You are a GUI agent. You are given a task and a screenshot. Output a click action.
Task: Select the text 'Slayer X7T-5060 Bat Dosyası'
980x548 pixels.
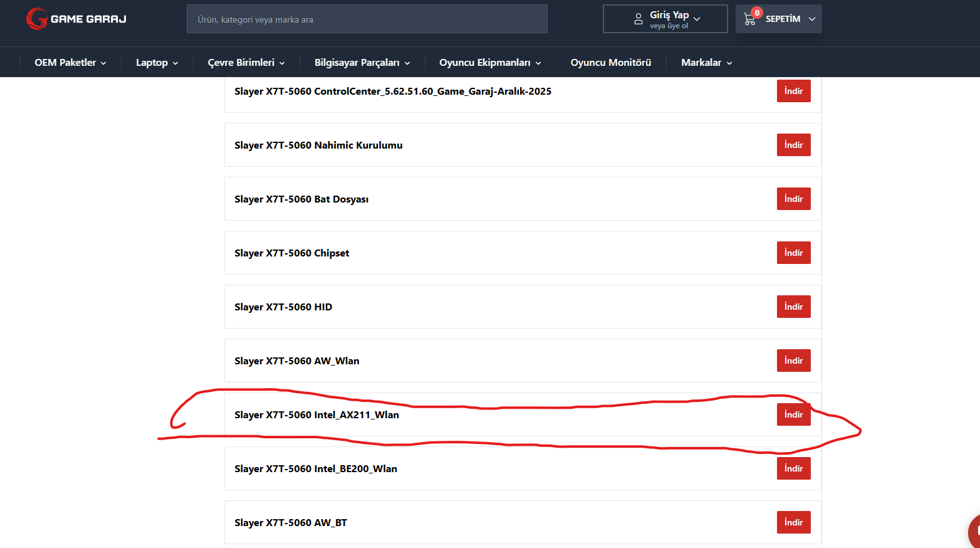click(301, 199)
